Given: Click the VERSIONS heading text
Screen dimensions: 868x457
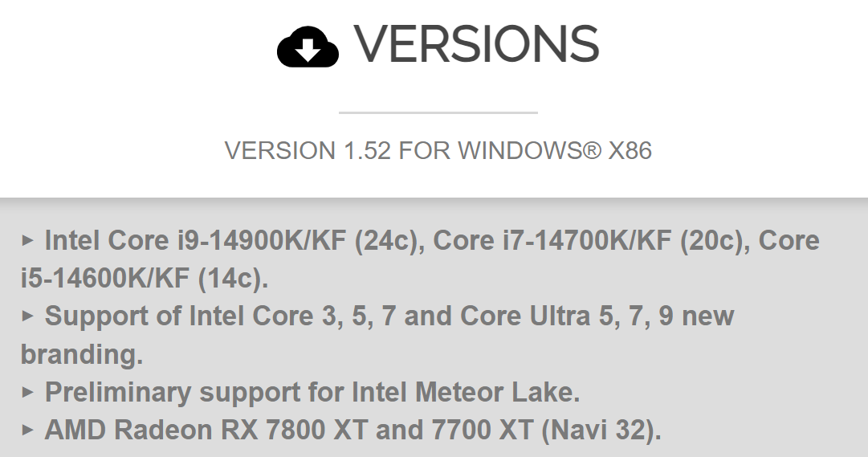Looking at the screenshot, I should click(x=476, y=44).
